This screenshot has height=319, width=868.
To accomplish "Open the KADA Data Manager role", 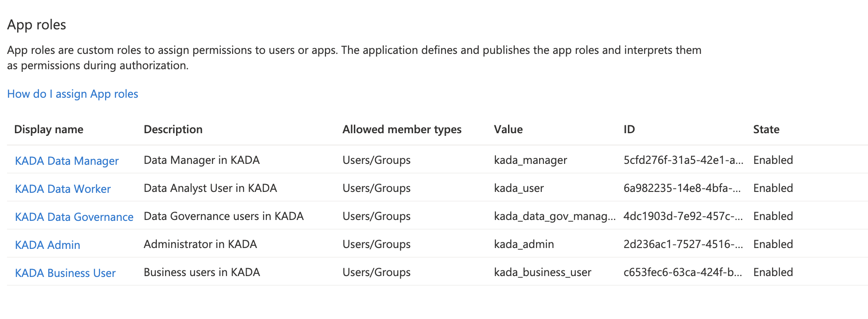I will coord(67,161).
